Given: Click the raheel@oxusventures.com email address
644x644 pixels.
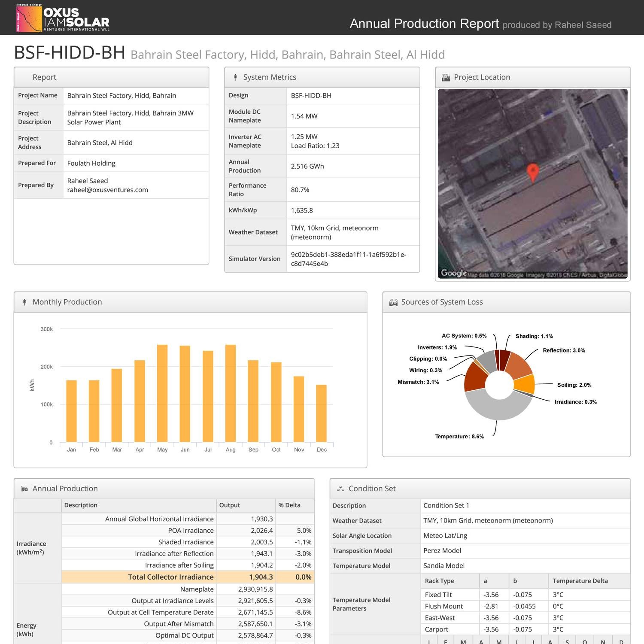Looking at the screenshot, I should click(107, 190).
